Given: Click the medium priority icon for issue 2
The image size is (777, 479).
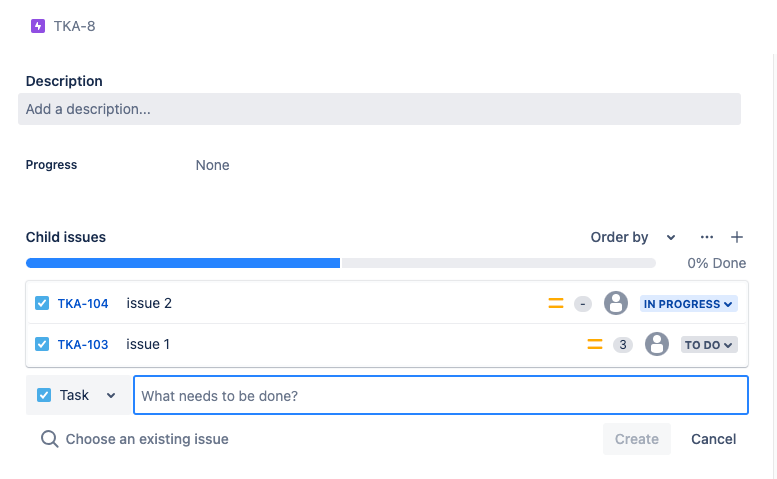Looking at the screenshot, I should coord(555,303).
